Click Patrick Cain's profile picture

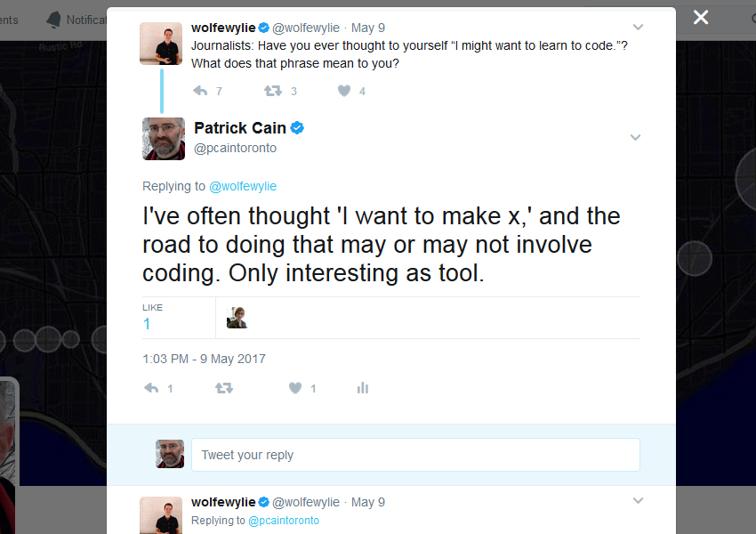[x=163, y=138]
